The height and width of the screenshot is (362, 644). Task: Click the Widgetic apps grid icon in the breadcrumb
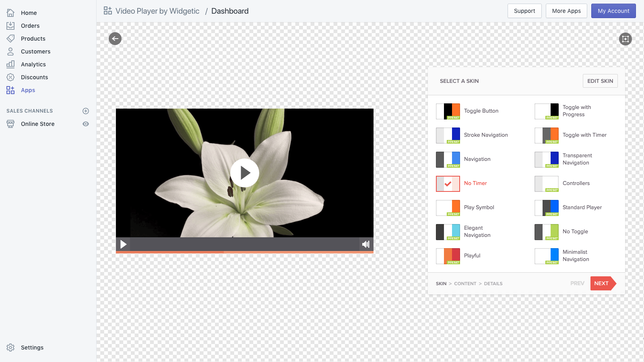(107, 11)
